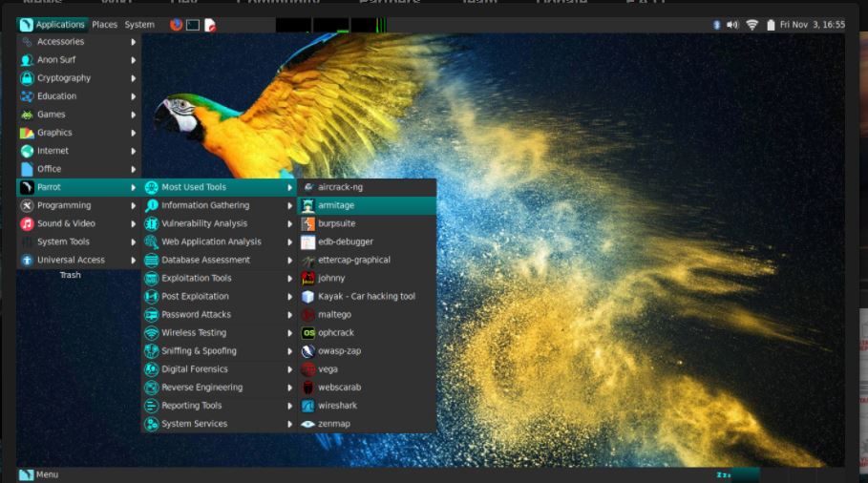Click the Vulnerability Analysis bug icon
This screenshot has height=483, width=868.
point(151,223)
